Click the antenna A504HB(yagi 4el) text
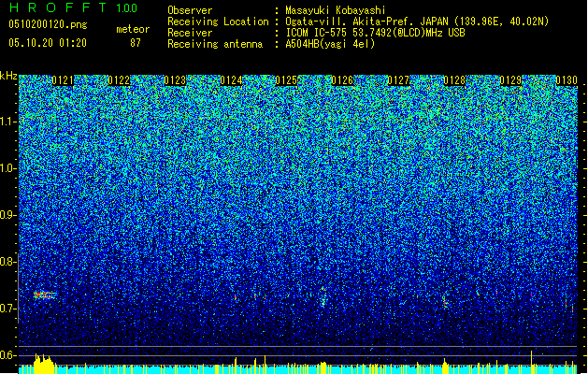Screen dimensions: 588x374 tap(330, 44)
